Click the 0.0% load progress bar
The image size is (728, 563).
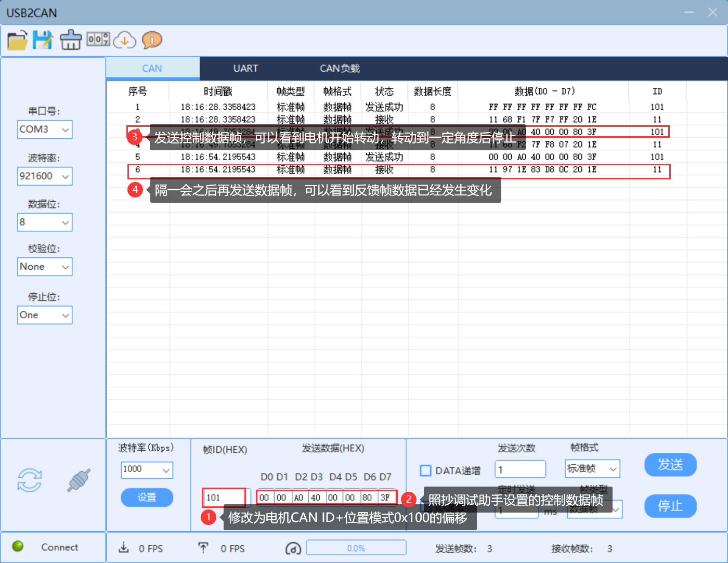point(356,548)
